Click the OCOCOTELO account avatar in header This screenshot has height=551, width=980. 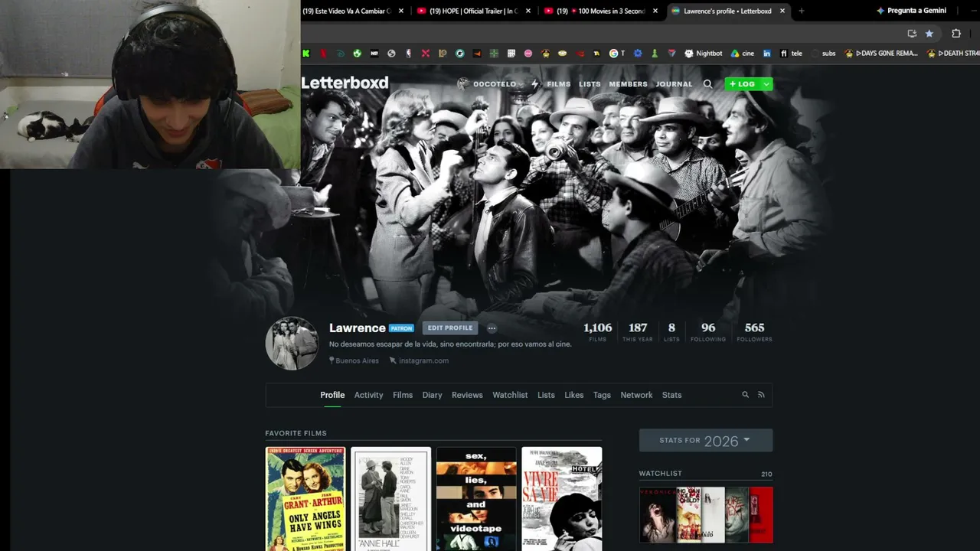point(463,84)
